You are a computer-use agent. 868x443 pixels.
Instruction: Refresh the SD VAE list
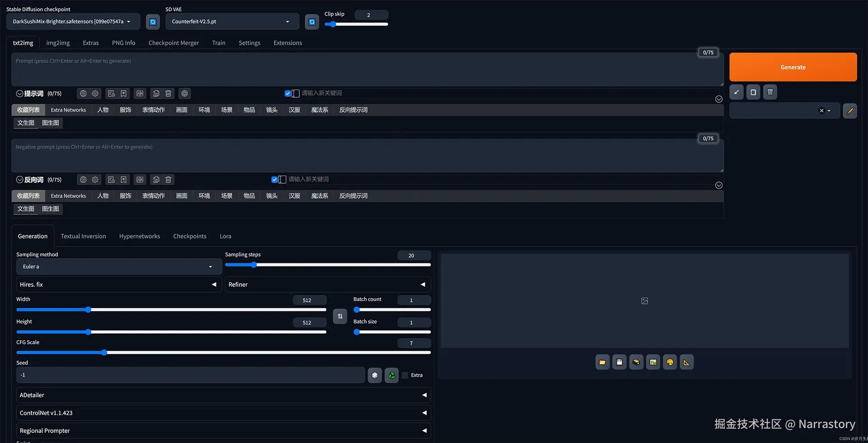click(x=312, y=22)
